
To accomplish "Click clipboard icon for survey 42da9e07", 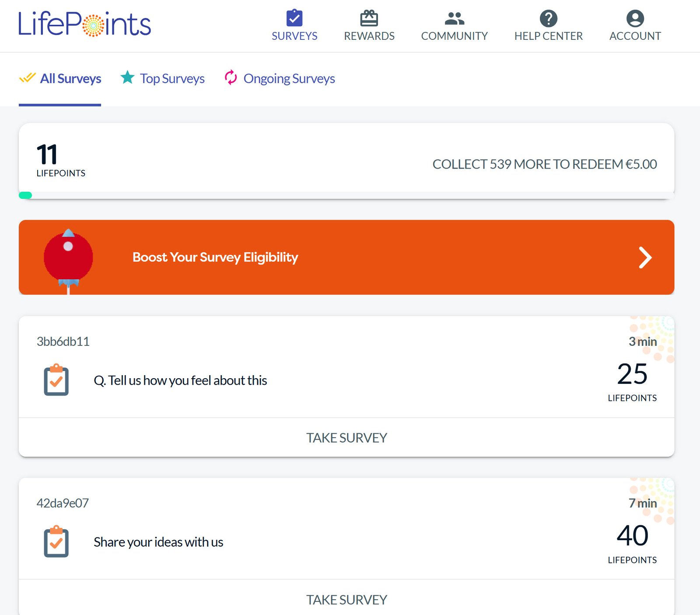I will coord(56,541).
